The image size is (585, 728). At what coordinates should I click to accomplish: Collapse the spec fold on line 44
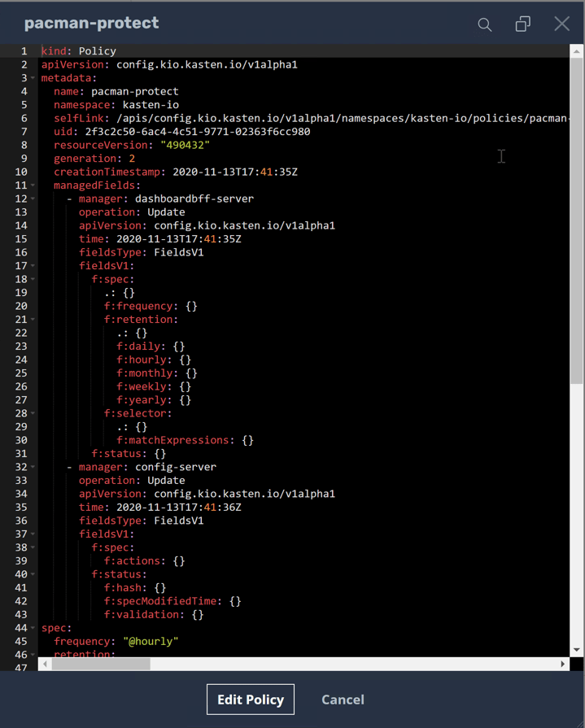pyautogui.click(x=33, y=628)
